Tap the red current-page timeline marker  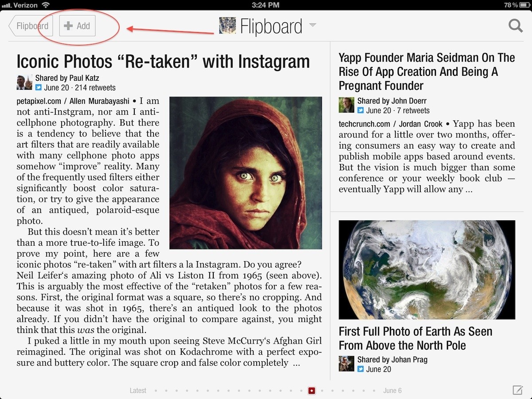click(x=312, y=391)
